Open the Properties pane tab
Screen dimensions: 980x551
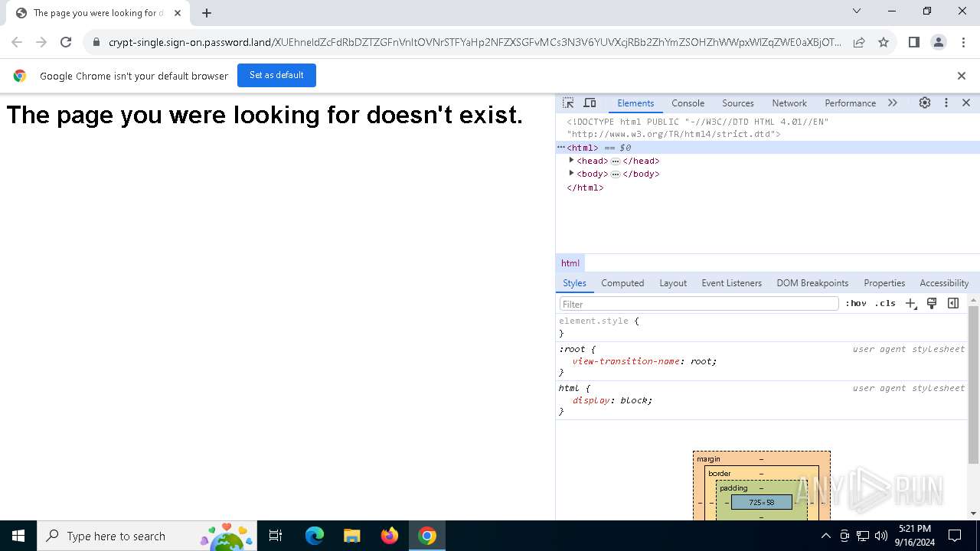tap(884, 283)
